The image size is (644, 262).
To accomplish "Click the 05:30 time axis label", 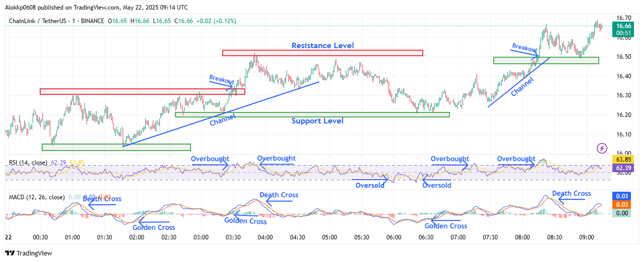I will click(361, 237).
